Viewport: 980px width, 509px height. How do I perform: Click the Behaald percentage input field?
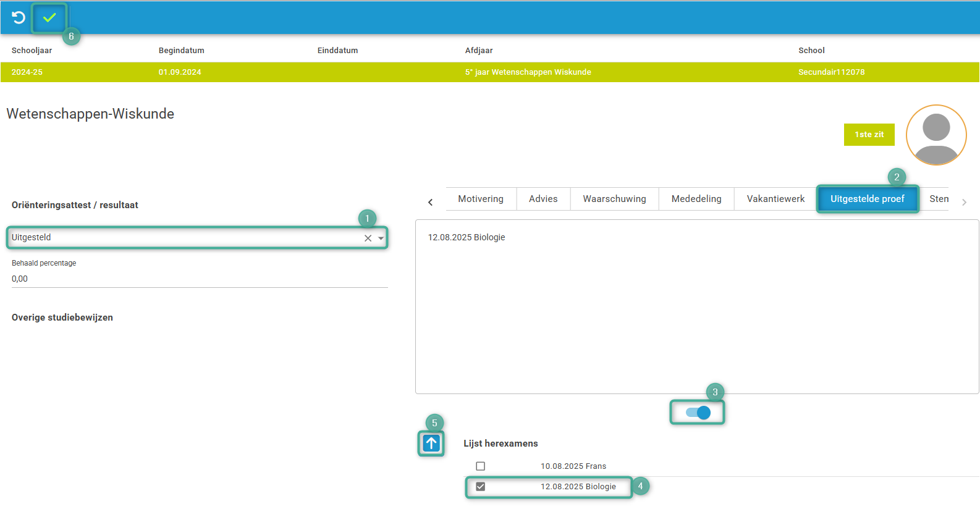coord(199,279)
